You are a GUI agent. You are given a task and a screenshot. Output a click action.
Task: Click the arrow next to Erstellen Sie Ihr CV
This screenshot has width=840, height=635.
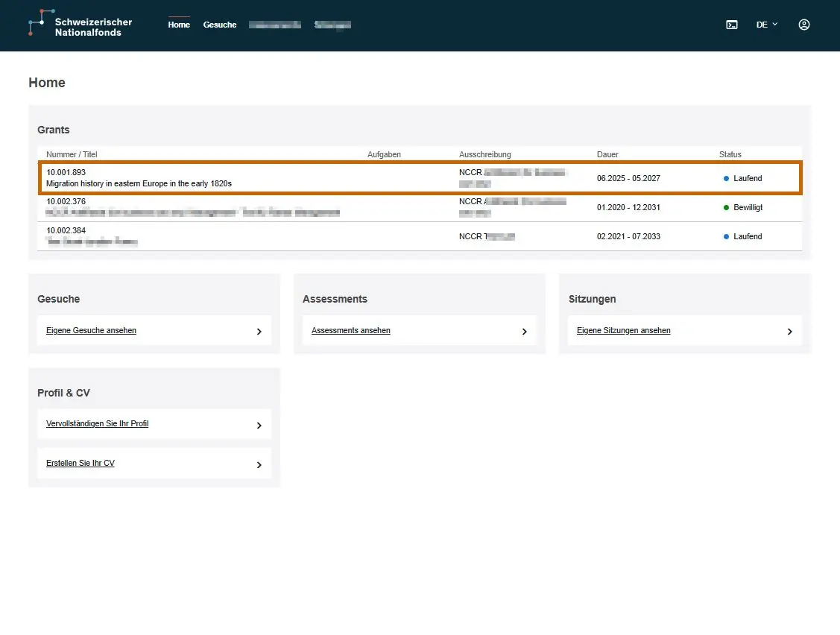point(259,465)
